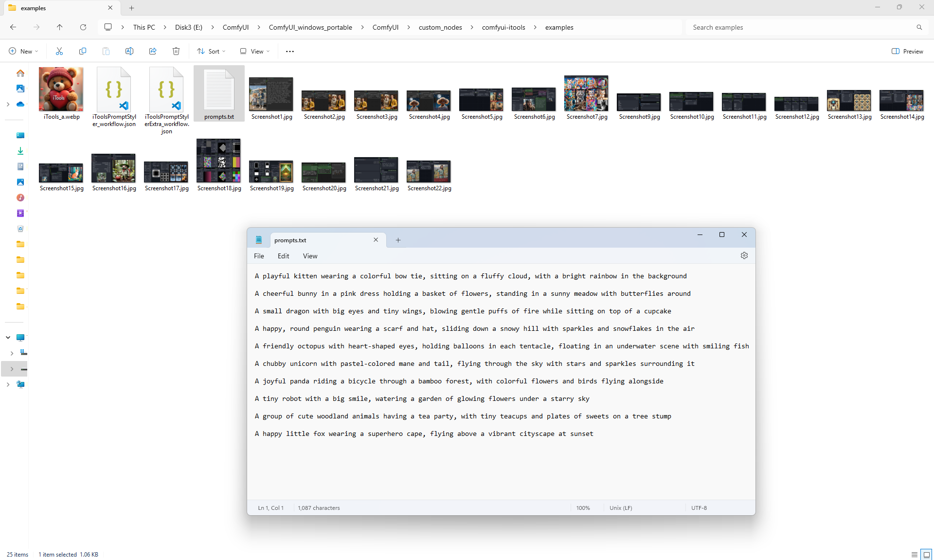
Task: Navigate up one folder with Up arrow
Action: point(60,27)
